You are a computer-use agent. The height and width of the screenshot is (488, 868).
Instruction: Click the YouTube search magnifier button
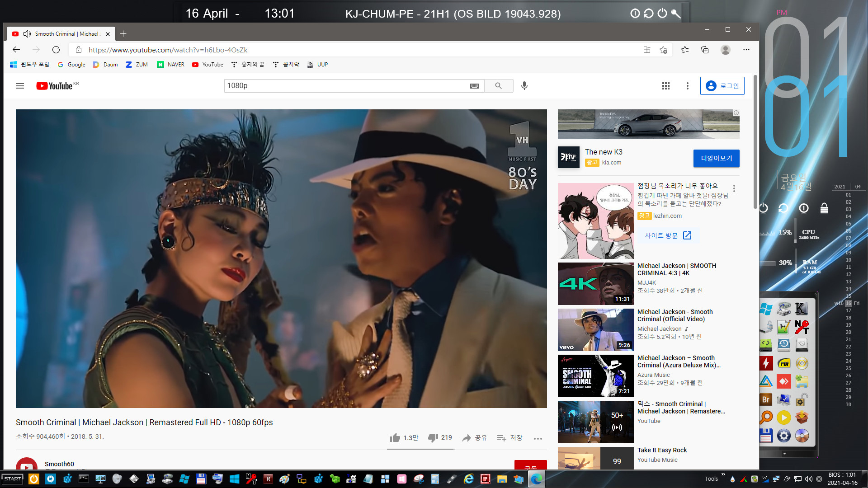coord(498,86)
